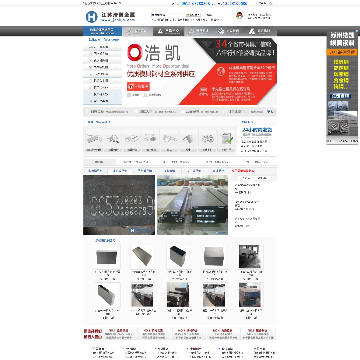Select the blue highlighted first navigation tab
The image size is (360, 360).
[102, 31]
